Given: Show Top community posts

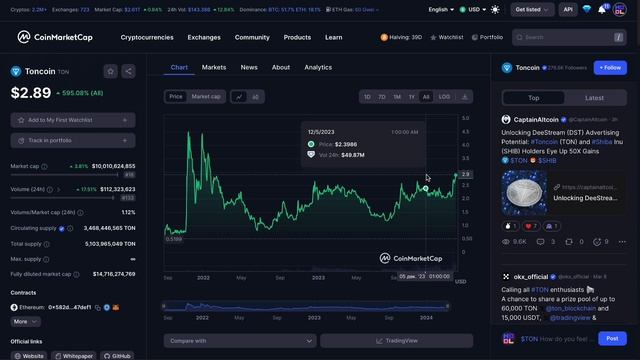Looking at the screenshot, I should click(533, 98).
